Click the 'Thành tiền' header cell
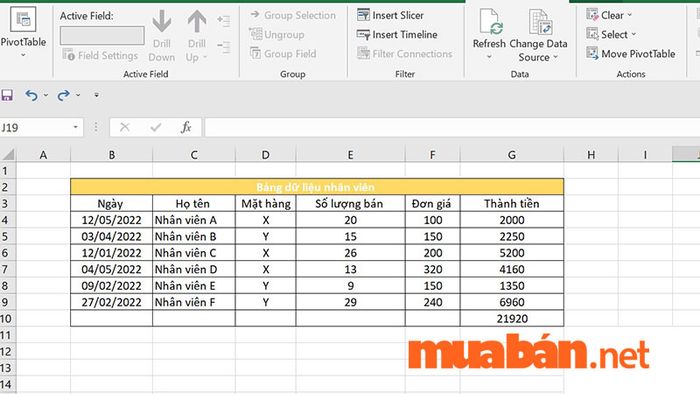The image size is (700, 394). pos(512,203)
